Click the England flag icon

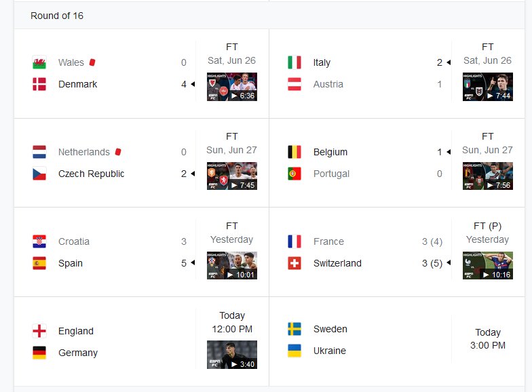[39, 331]
